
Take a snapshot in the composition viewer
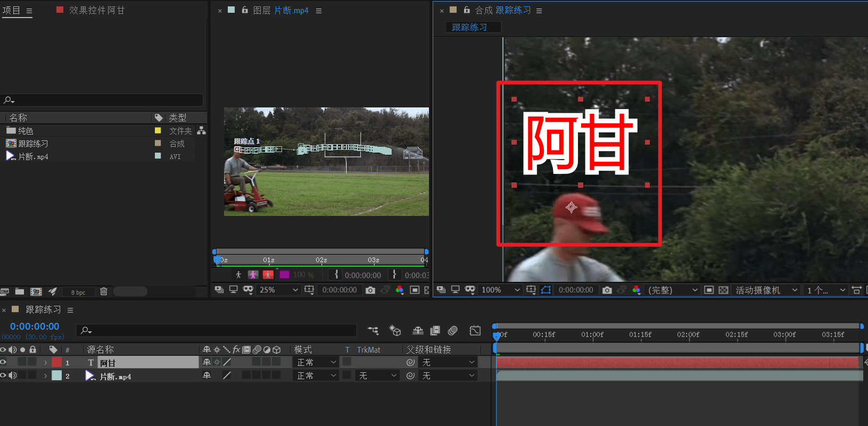coord(607,290)
